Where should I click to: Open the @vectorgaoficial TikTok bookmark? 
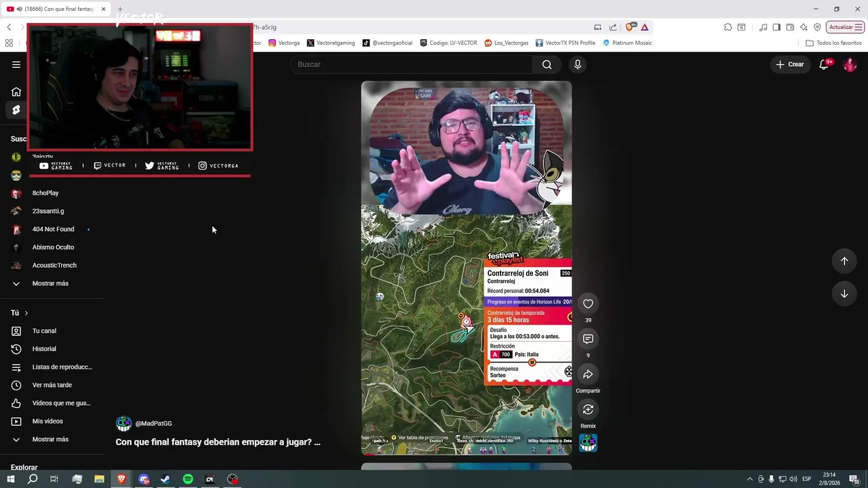coord(387,43)
